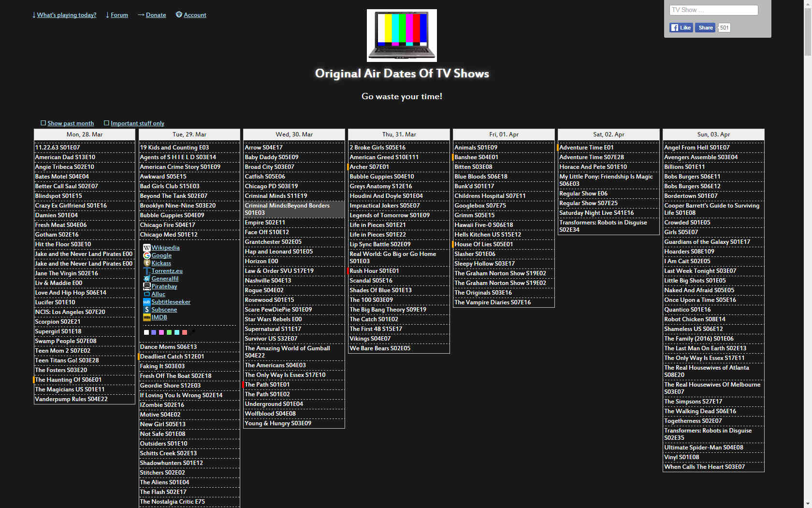
Task: Click the Piratebay favicon in the popup
Action: point(147,286)
